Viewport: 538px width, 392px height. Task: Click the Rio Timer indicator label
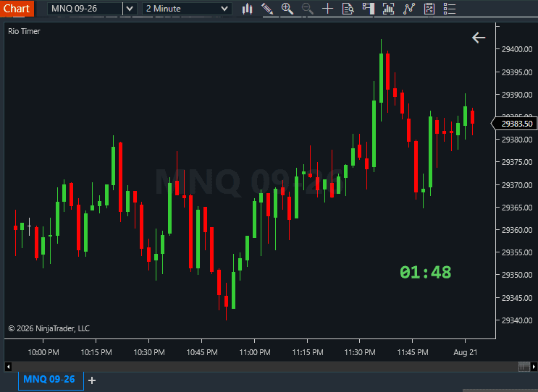(24, 31)
